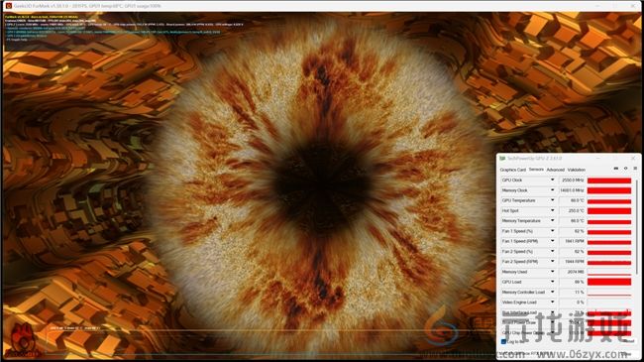The height and width of the screenshot is (362, 644).
Task: Click the GPU-Z sensors vertical scrollbar
Action: click(637, 226)
